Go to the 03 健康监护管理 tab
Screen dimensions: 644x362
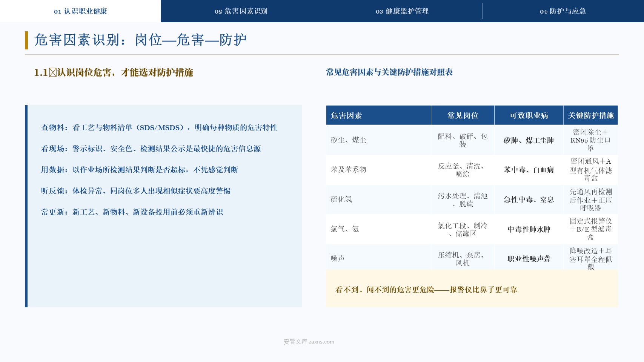tap(402, 11)
